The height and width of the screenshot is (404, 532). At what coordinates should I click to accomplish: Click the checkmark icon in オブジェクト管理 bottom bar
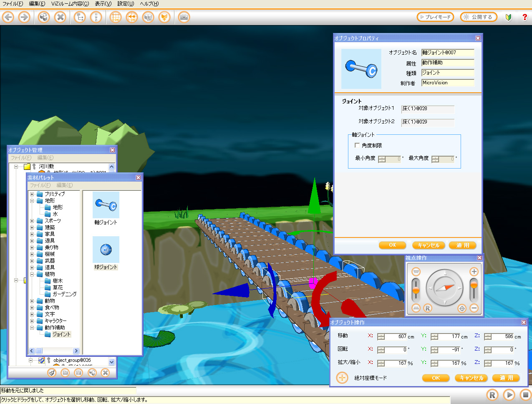click(x=52, y=373)
